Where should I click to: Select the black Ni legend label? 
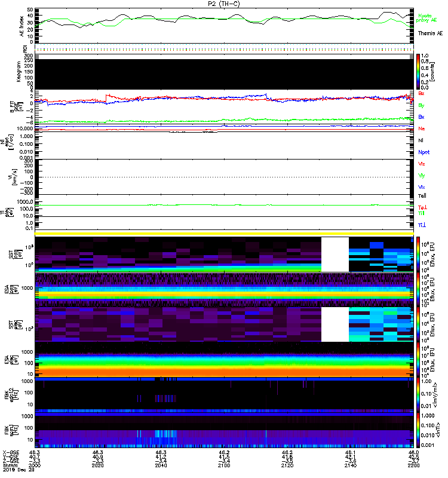point(421,140)
